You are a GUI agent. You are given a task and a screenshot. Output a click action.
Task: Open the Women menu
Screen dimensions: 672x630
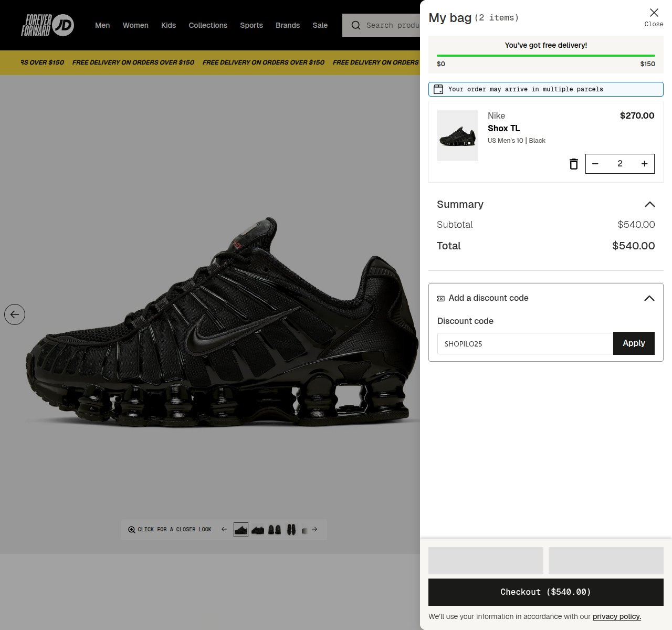pyautogui.click(x=135, y=25)
